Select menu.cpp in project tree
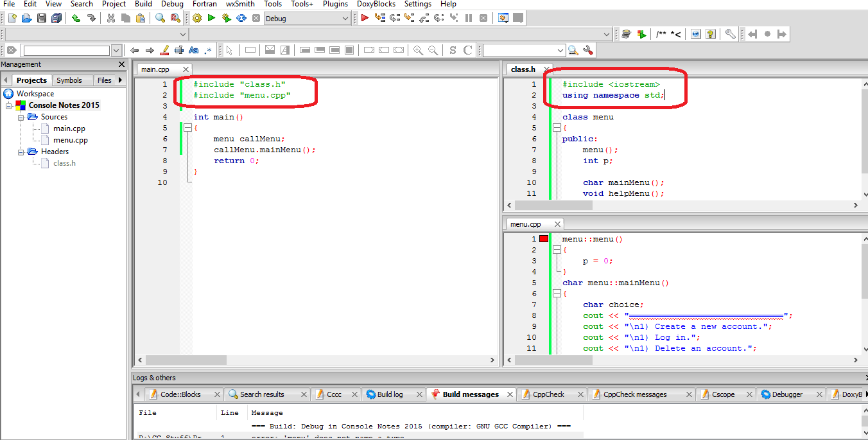 [71, 140]
